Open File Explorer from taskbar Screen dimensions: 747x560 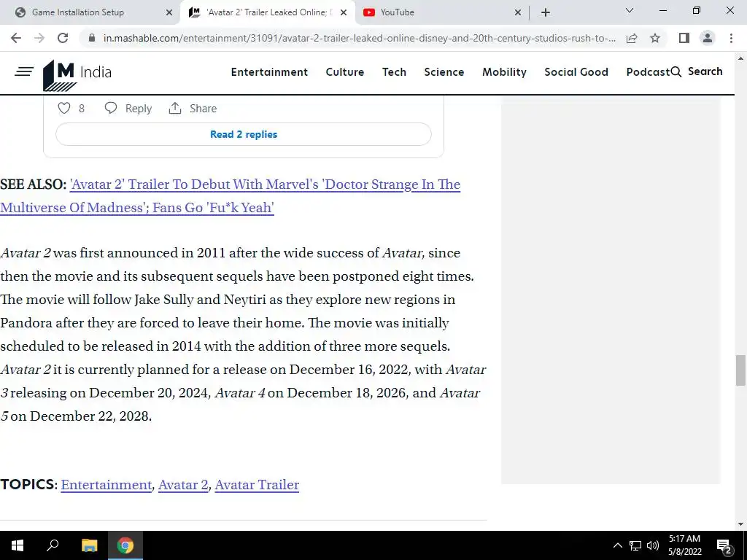(89, 545)
